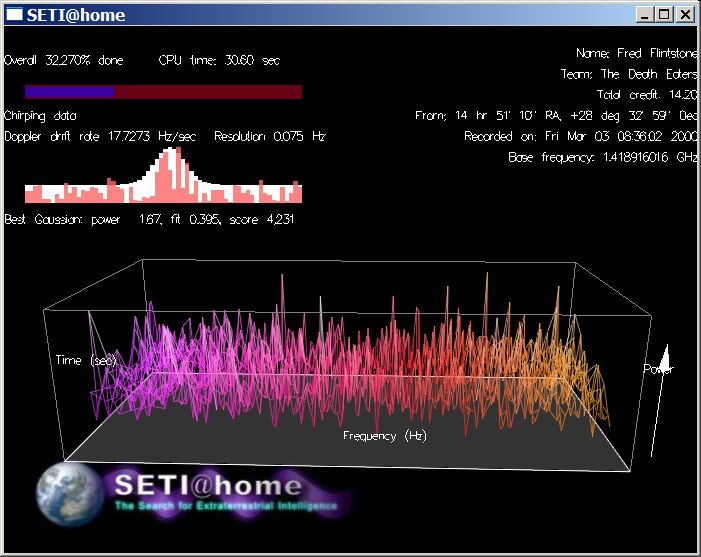Screen dimensions: 701x557
Task: Click the Base frequency value line
Action: point(602,158)
